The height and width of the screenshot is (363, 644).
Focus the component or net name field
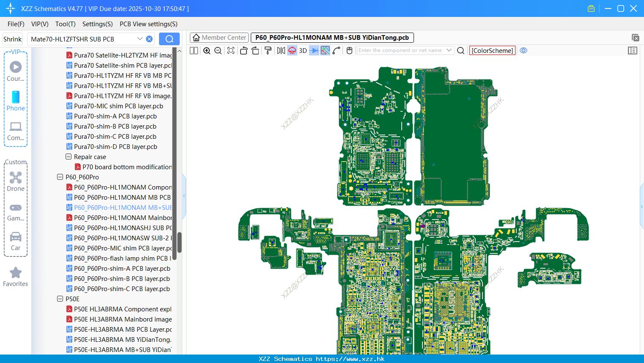click(400, 50)
